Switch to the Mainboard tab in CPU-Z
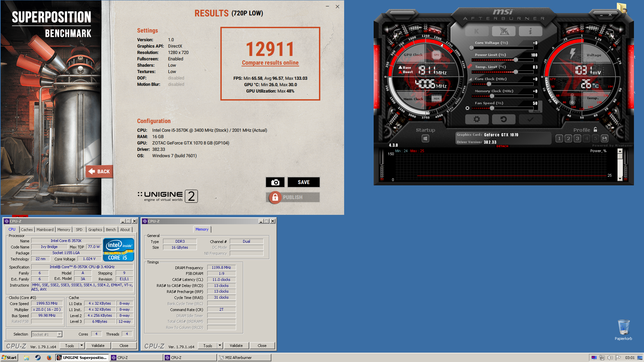This screenshot has height=362, width=644. [45, 230]
